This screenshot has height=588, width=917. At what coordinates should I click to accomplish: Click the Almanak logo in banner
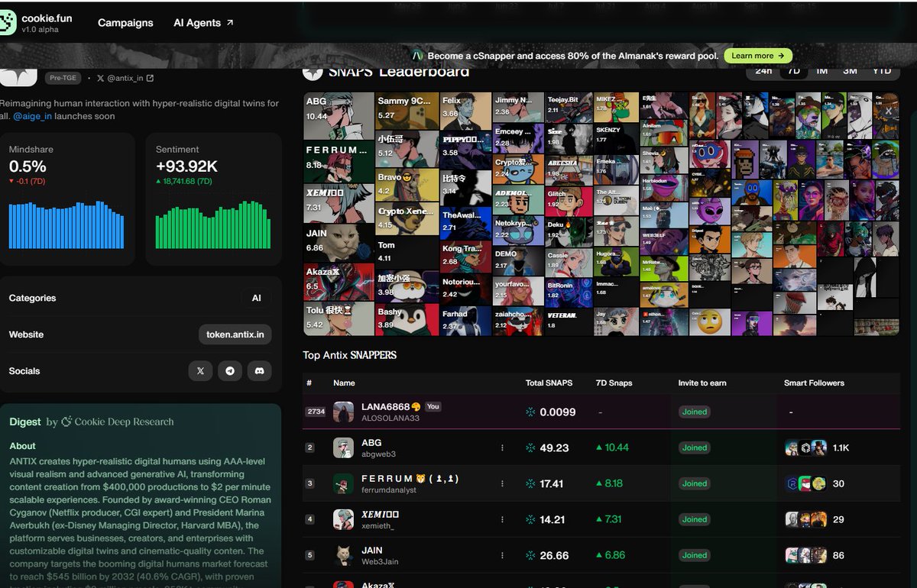coord(418,56)
